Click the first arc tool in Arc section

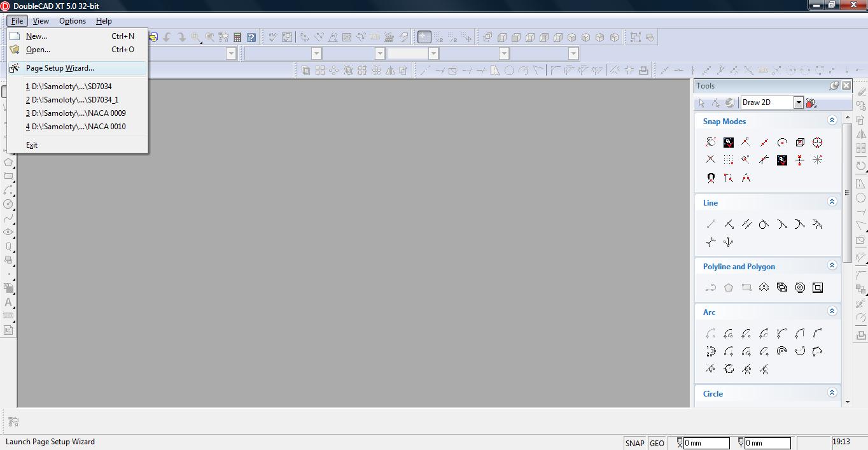[x=711, y=334]
